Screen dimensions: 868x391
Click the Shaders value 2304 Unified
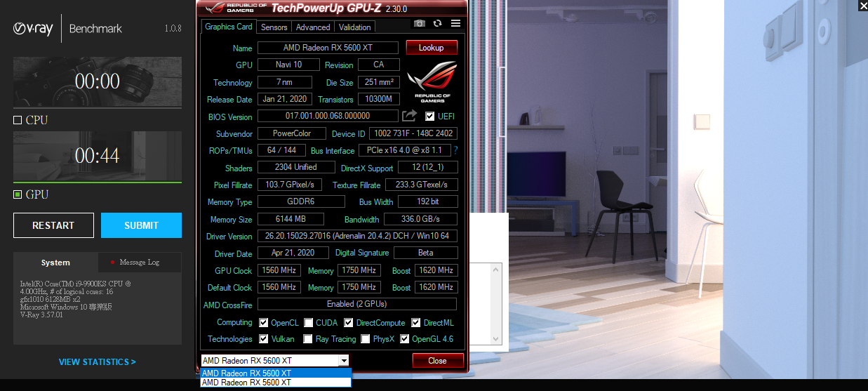pos(296,167)
